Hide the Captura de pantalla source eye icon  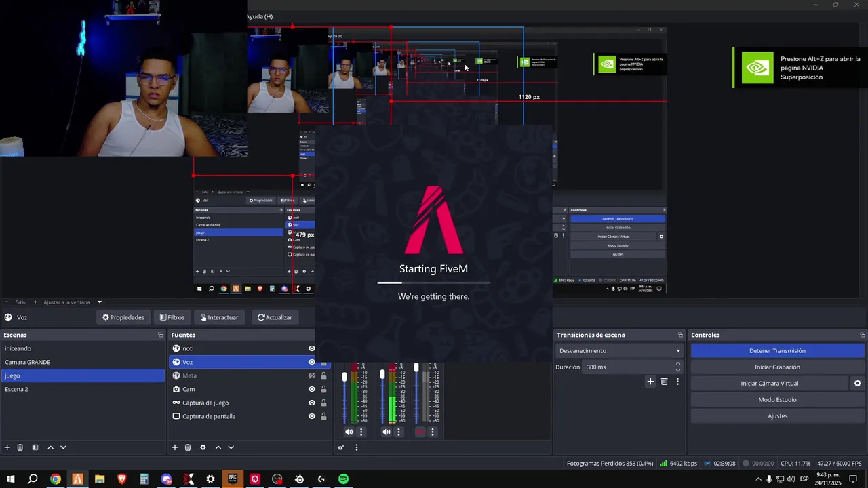[312, 416]
